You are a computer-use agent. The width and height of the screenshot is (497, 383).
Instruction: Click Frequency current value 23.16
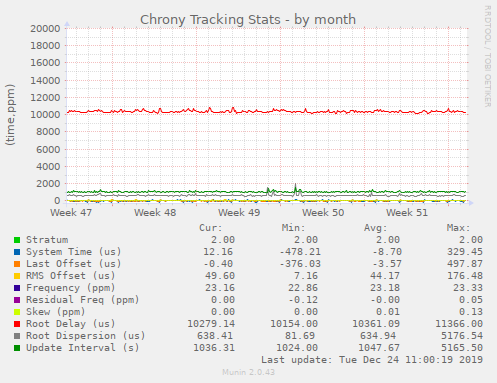tap(220, 288)
